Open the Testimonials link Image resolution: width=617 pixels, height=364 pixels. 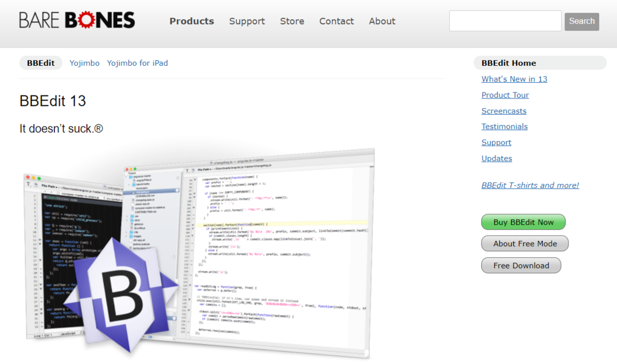point(505,127)
